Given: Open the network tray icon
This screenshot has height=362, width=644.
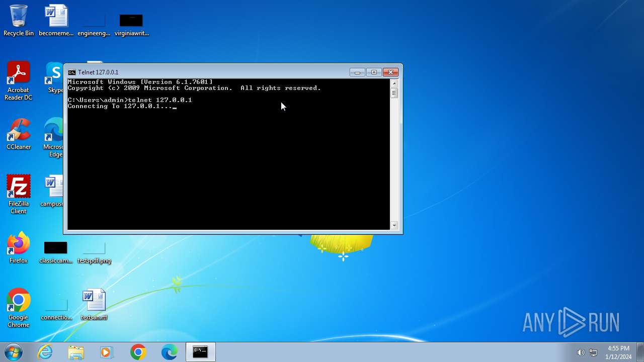Looking at the screenshot, I should pos(593,352).
